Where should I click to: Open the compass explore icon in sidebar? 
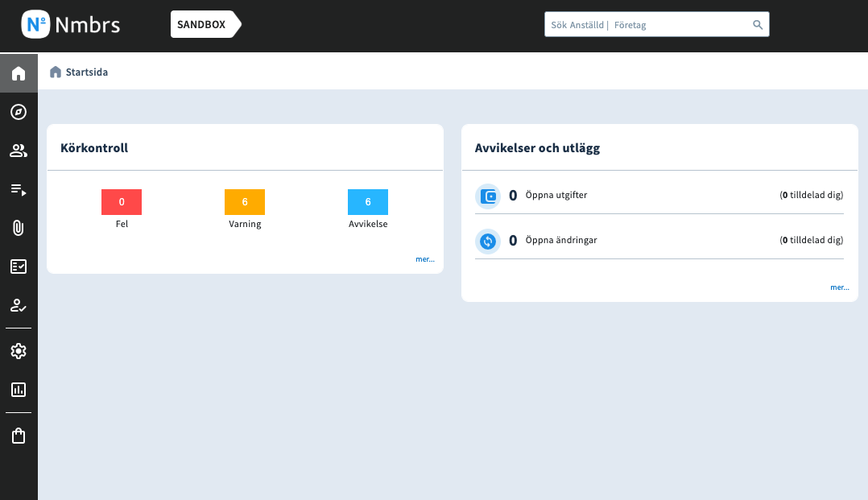click(19, 112)
